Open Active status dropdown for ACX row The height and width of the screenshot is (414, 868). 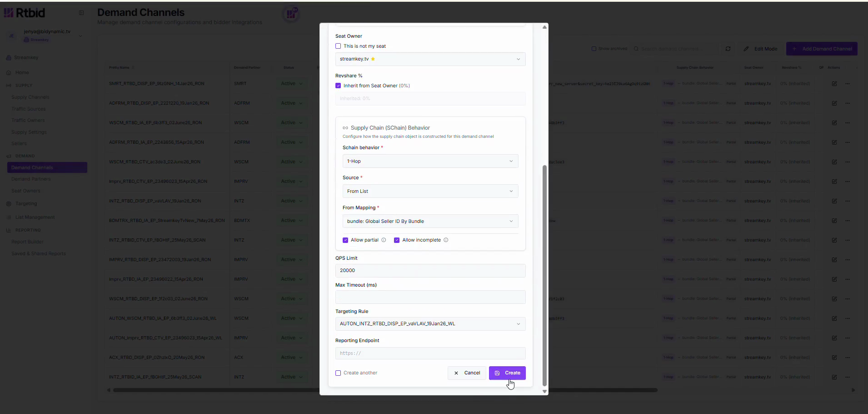point(291,358)
